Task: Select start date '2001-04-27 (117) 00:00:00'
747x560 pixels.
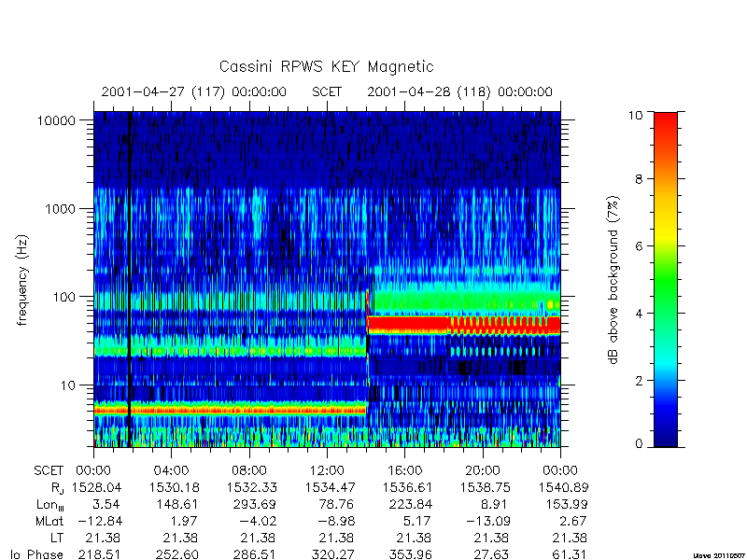Action: (x=193, y=91)
